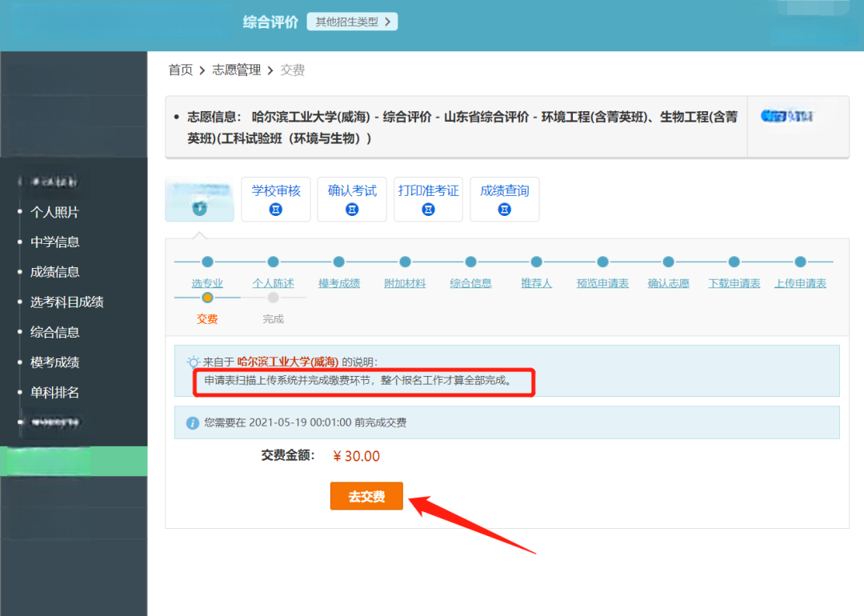This screenshot has width=864, height=616.
Task: Select 模考成绩 in the left sidebar
Action: pos(54,362)
